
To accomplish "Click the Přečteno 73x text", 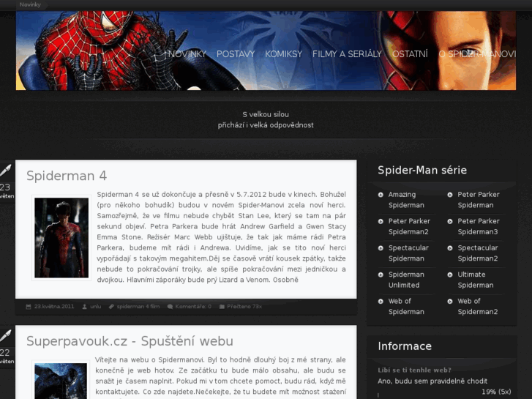I will (244, 307).
